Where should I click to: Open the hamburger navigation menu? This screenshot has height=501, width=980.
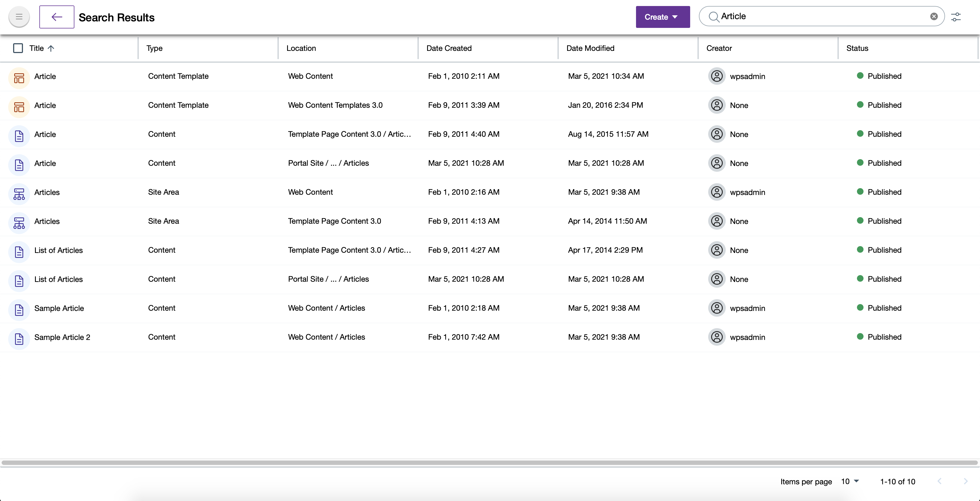click(19, 17)
